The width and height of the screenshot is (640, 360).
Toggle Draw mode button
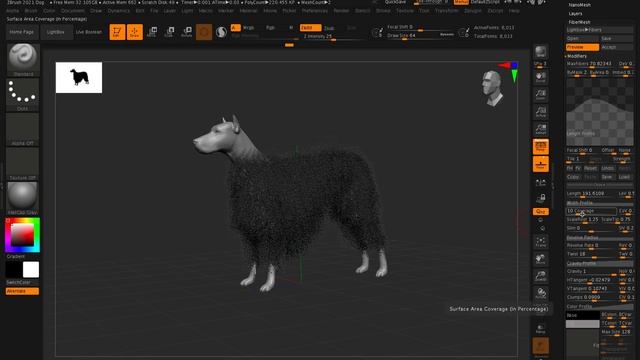(134, 32)
